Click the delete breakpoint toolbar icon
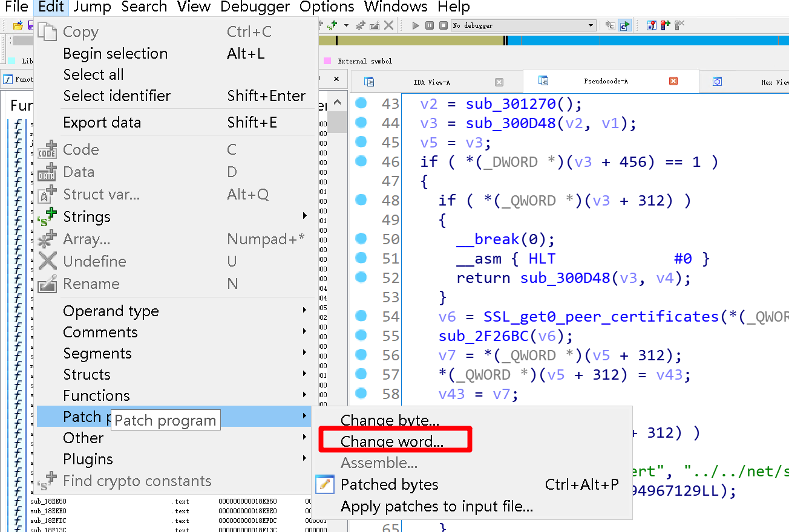This screenshot has width=789, height=532. pyautogui.click(x=679, y=25)
